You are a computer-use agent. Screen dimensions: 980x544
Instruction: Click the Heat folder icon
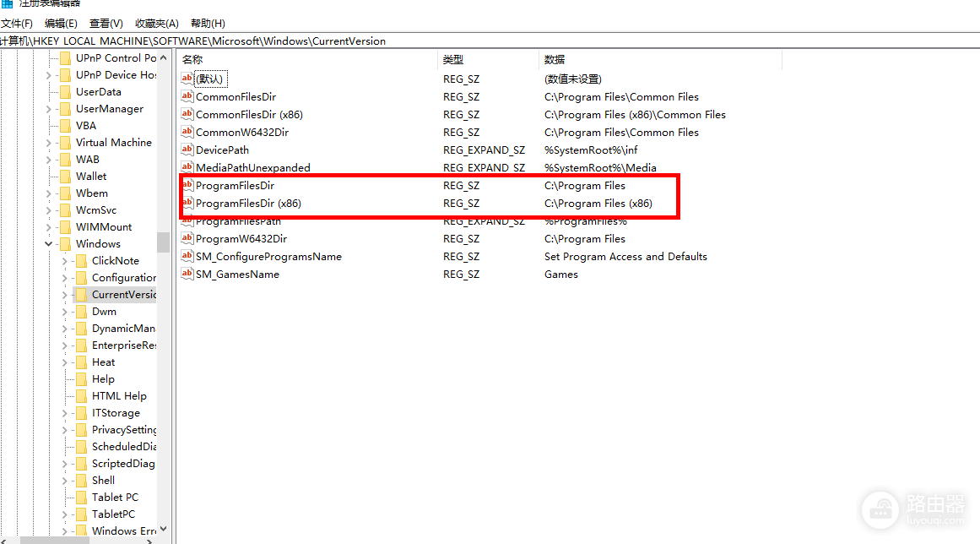[81, 362]
